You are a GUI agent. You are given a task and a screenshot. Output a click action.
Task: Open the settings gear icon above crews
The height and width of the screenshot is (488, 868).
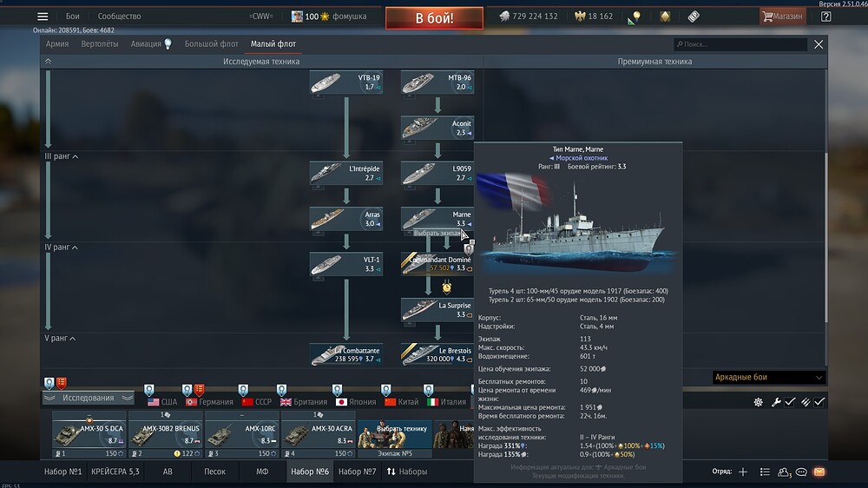pos(758,402)
